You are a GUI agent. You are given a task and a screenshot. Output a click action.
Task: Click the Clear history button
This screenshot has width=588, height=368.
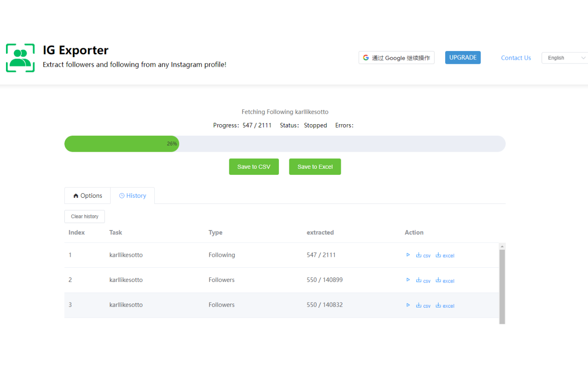[x=85, y=217]
